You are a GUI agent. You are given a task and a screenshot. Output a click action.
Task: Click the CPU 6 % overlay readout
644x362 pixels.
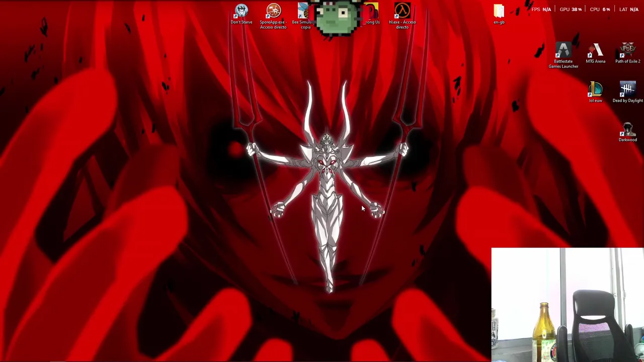coord(600,9)
